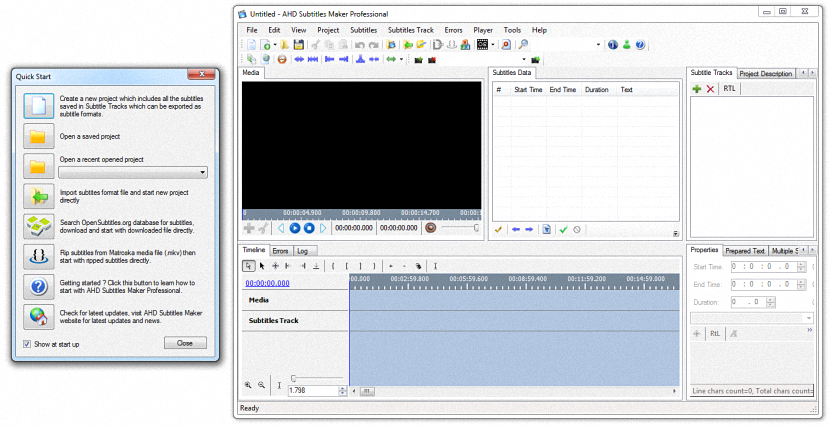Click the timeline zoom out magnifier icon
The height and width of the screenshot is (427, 830).
coord(261,385)
